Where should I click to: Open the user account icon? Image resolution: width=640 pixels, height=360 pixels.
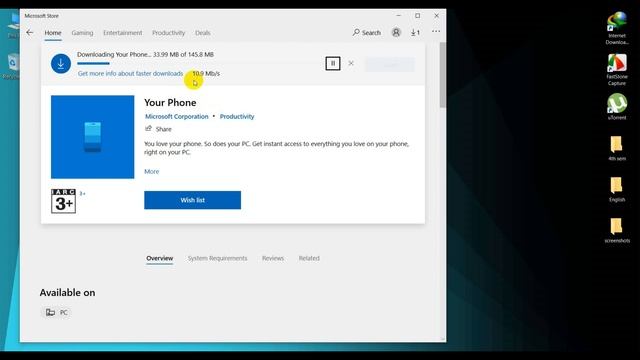click(396, 32)
